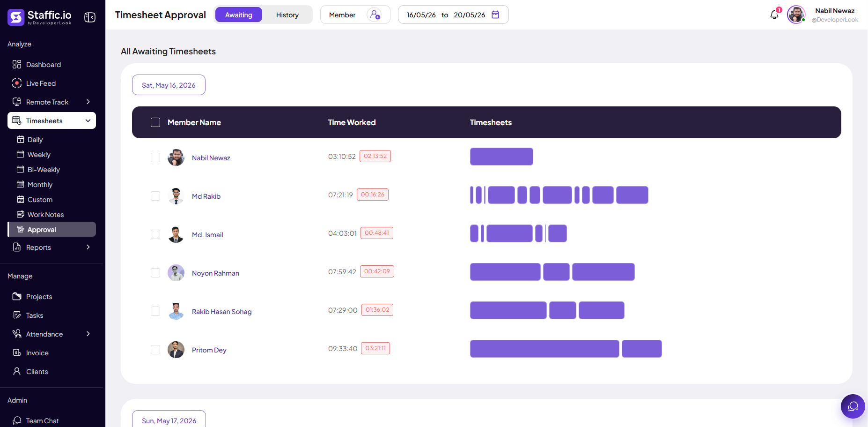Open the Team Chat bubble icon

pyautogui.click(x=17, y=420)
